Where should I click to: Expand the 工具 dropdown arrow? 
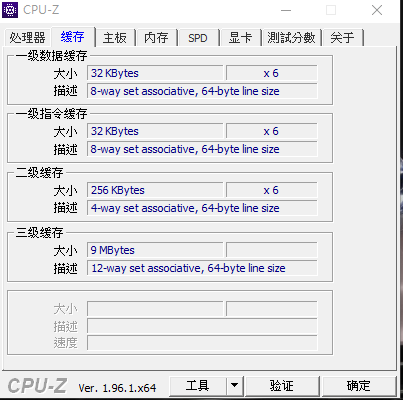click(235, 386)
